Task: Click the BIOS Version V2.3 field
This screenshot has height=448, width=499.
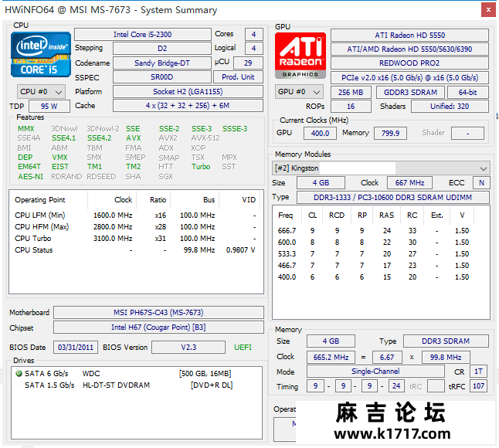Action: point(188,347)
